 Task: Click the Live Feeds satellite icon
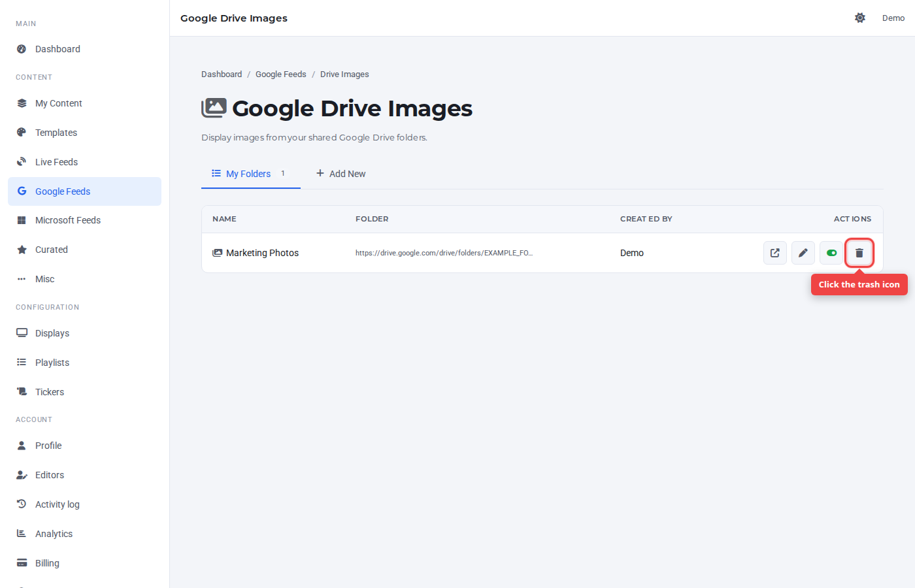point(22,162)
